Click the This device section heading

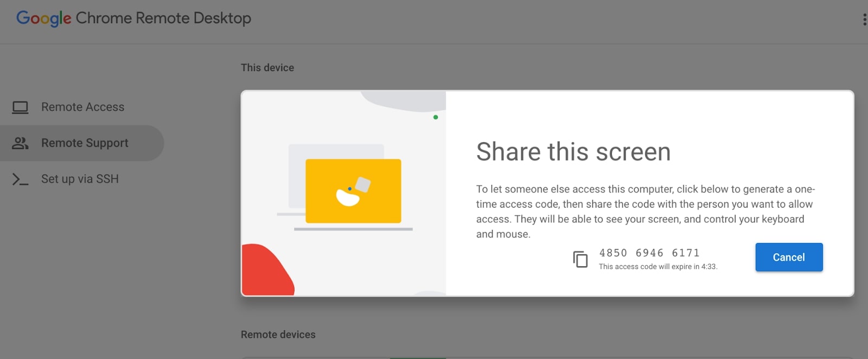tap(267, 68)
